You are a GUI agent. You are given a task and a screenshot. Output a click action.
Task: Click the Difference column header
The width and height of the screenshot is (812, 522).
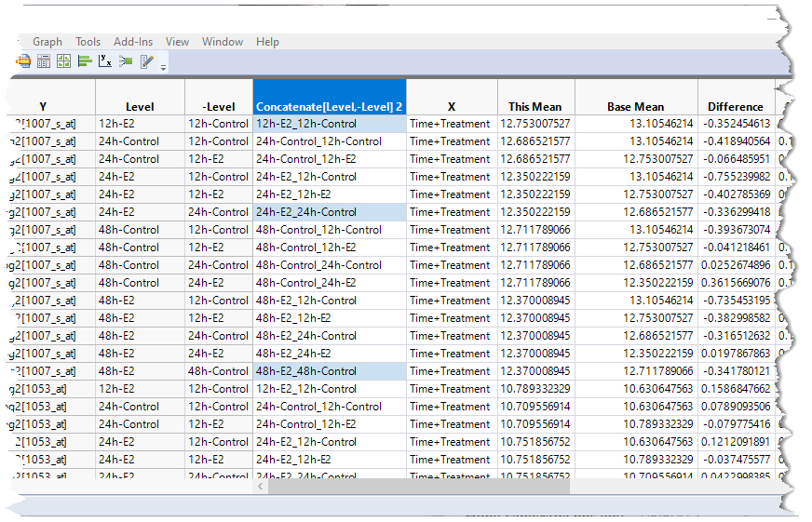tap(735, 107)
